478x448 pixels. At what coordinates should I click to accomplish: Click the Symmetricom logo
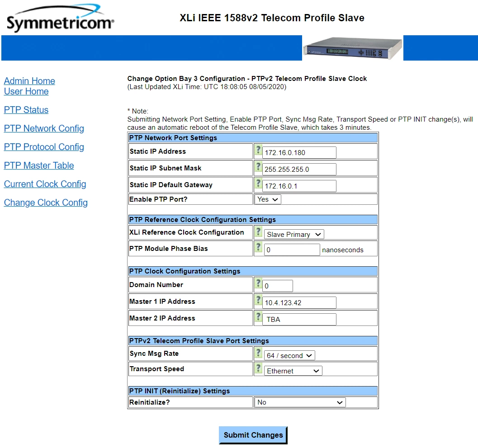(60, 18)
